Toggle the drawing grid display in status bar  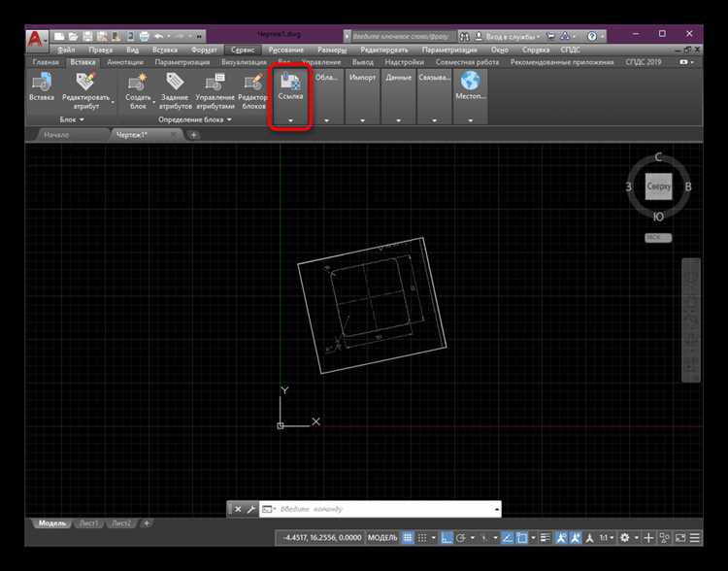pyautogui.click(x=407, y=538)
